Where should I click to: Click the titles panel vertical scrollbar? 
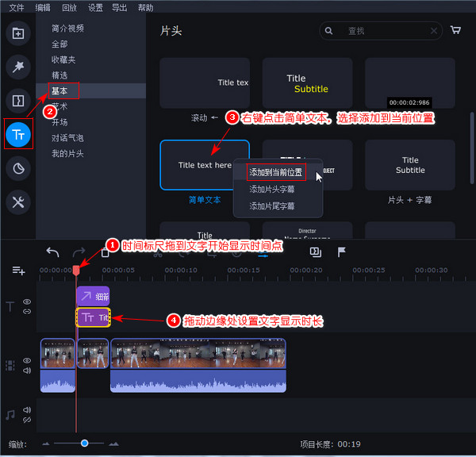472,148
